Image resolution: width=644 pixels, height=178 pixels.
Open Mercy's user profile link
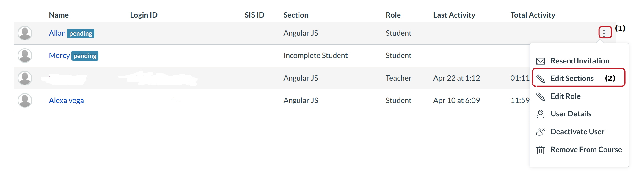tap(59, 56)
